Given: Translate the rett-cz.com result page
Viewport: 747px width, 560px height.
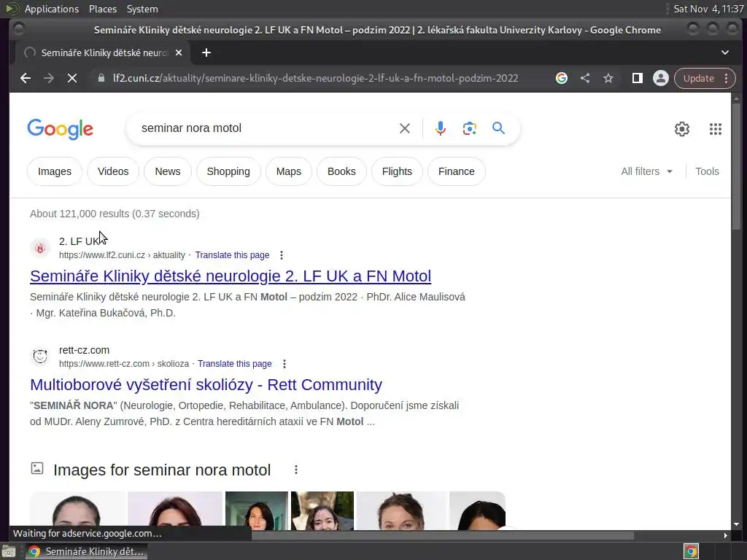Looking at the screenshot, I should 234,364.
